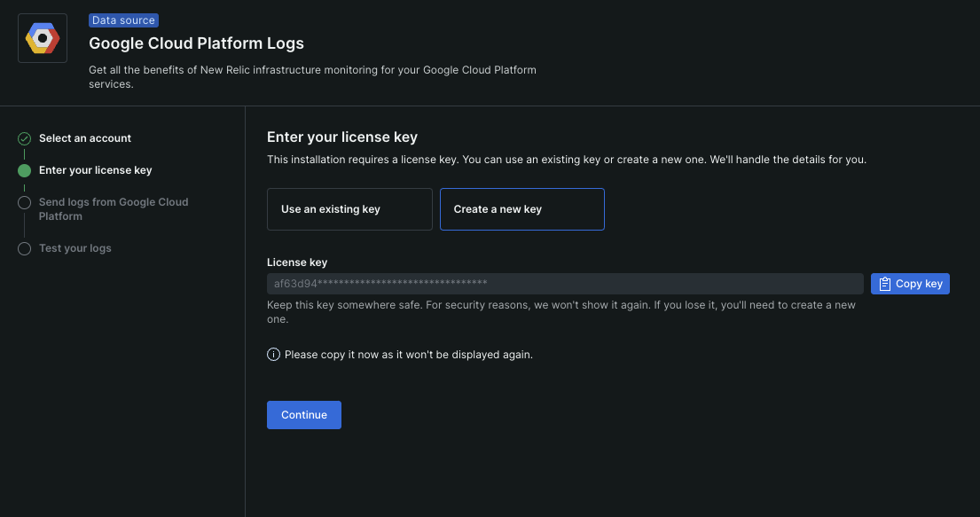The height and width of the screenshot is (517, 980).
Task: Choose the Create a new key option
Action: 521,209
